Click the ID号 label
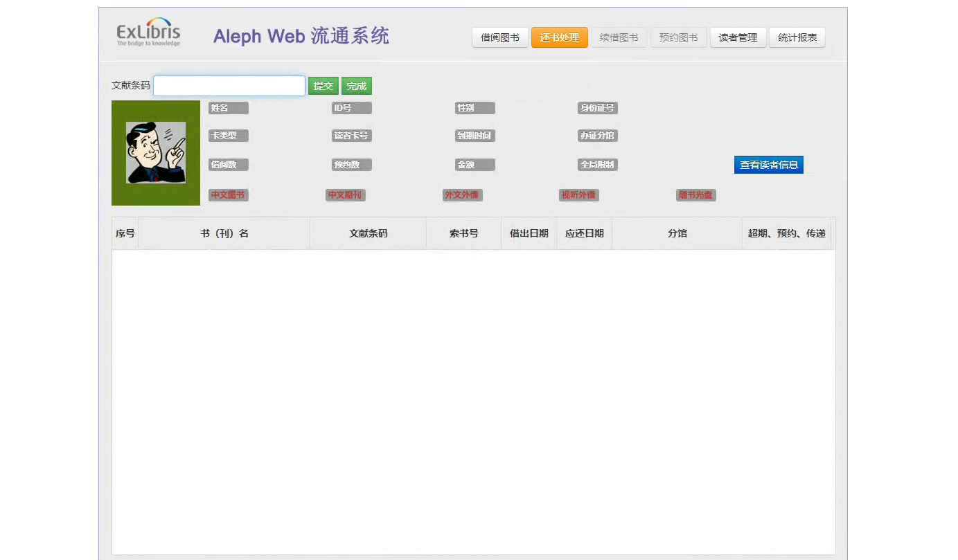This screenshot has height=560, width=958. (352, 108)
